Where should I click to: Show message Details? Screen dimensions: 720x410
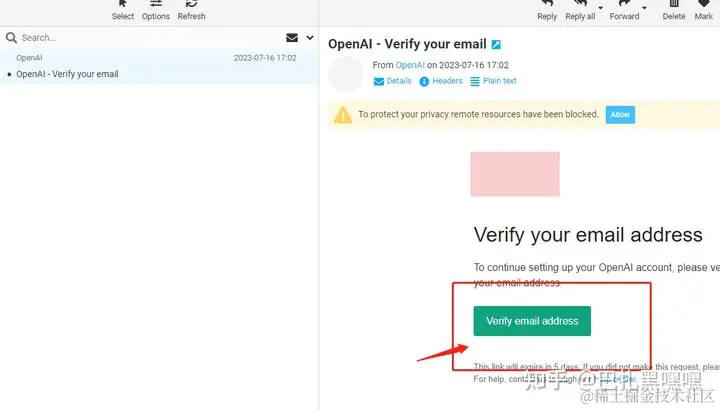393,81
